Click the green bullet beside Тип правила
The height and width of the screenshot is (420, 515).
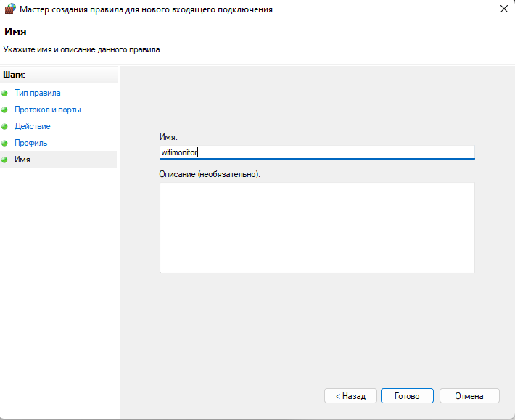4,94
